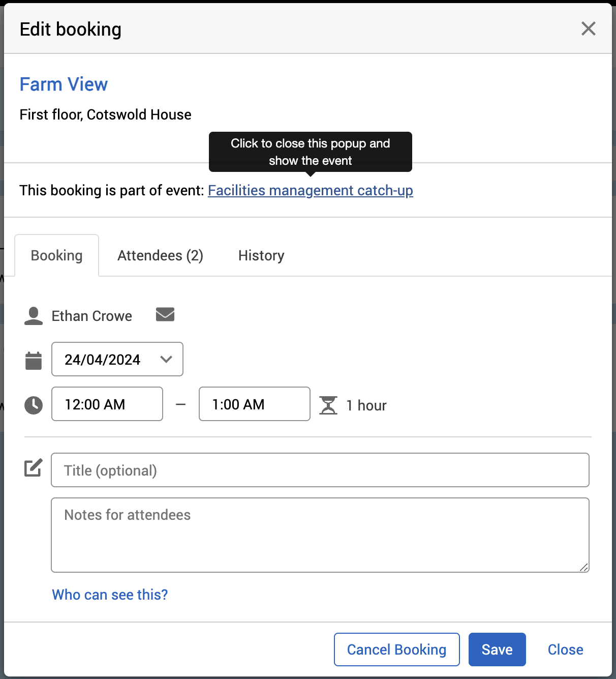616x679 pixels.
Task: Save the booking changes
Action: (x=497, y=650)
